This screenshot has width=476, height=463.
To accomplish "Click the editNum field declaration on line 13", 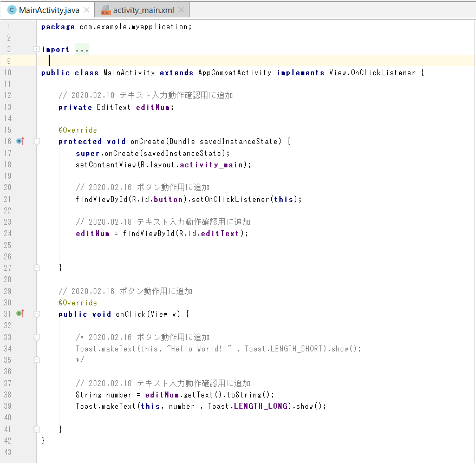I will 152,107.
